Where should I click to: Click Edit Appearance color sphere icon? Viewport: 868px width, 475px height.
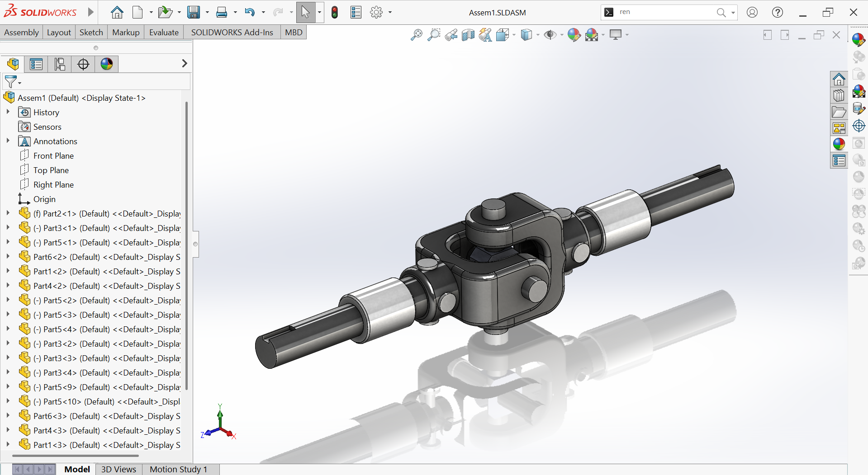pos(574,35)
